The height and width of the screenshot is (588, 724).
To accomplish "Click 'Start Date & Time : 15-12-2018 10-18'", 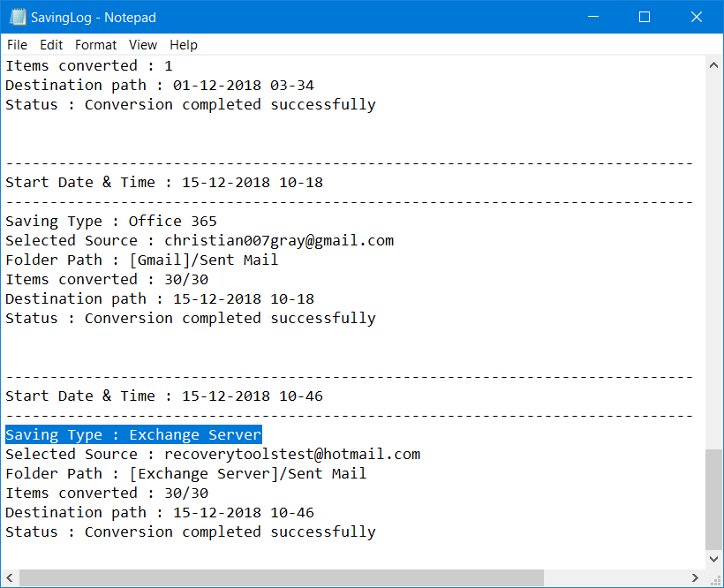I will click(164, 182).
